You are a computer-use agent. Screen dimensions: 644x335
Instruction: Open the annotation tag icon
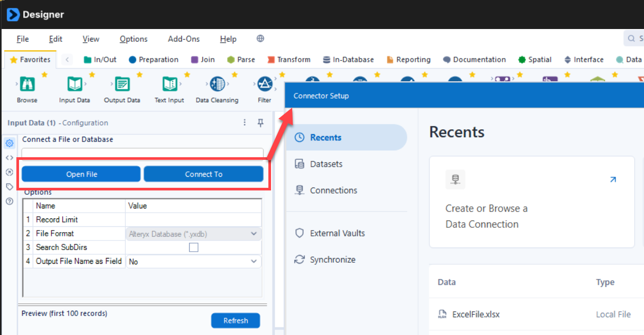[x=10, y=187]
